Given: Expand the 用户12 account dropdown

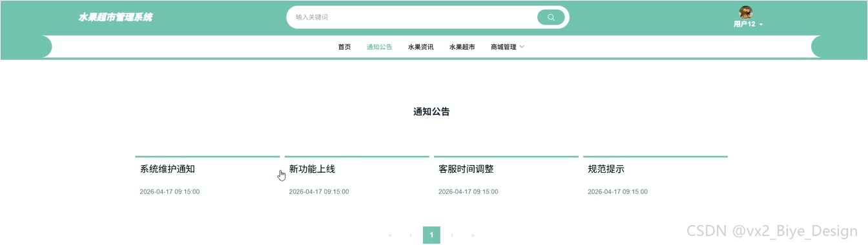Looking at the screenshot, I should 749,24.
